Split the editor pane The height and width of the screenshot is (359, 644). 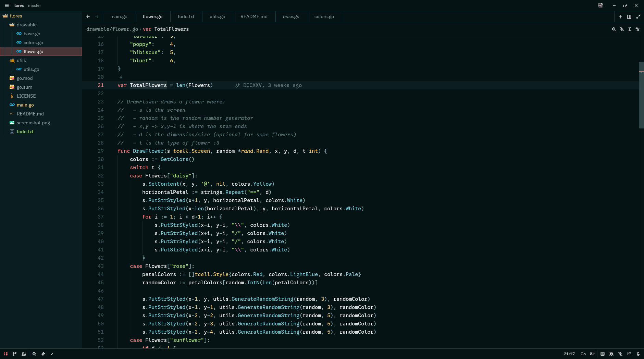pos(629,17)
